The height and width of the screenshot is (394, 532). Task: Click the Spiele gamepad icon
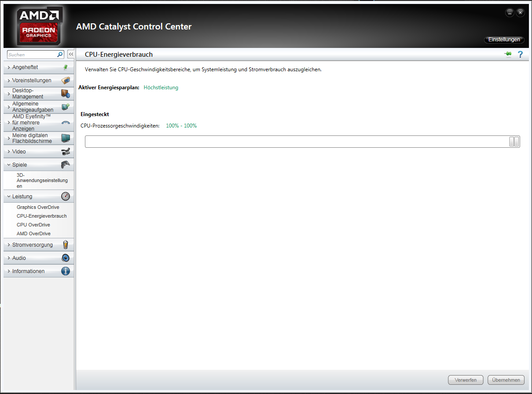pos(66,165)
